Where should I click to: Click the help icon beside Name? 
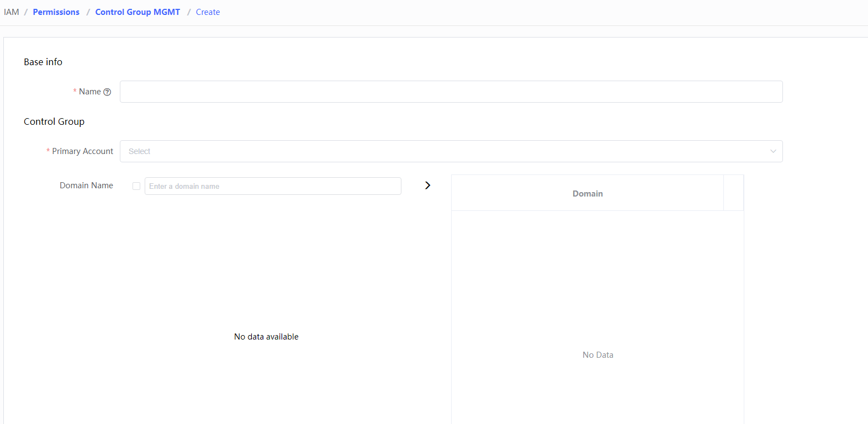[107, 92]
